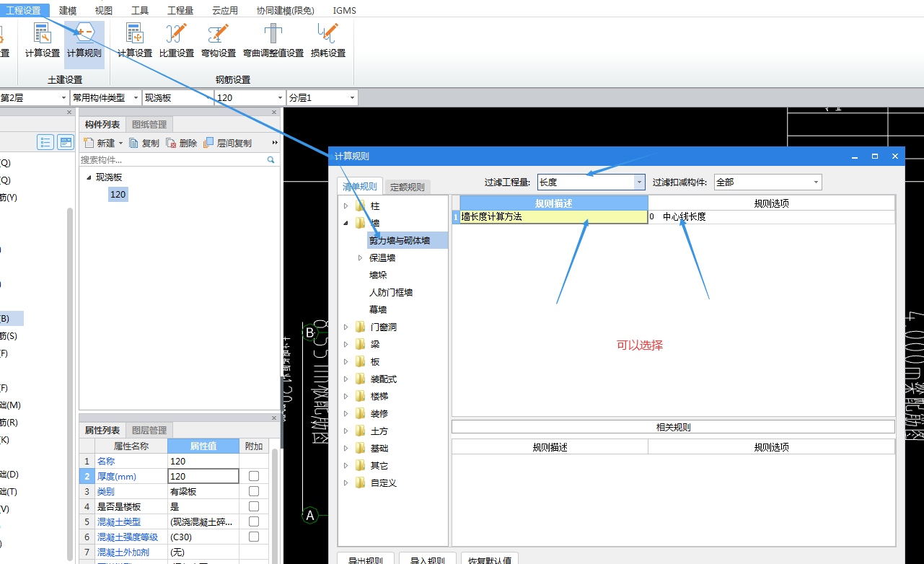
Task: Expand the 门窗洞 node
Action: (346, 327)
